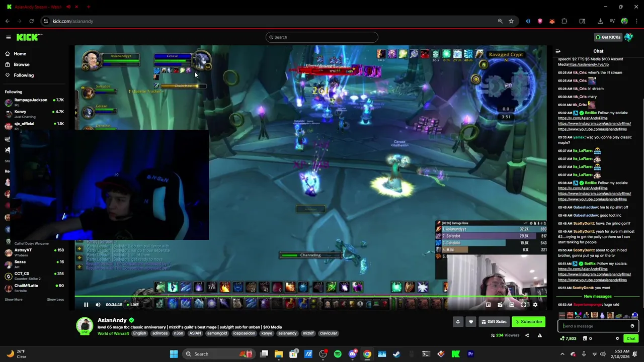The image size is (644, 362).
Task: Collapse sidebar list with Show Less
Action: (55, 300)
